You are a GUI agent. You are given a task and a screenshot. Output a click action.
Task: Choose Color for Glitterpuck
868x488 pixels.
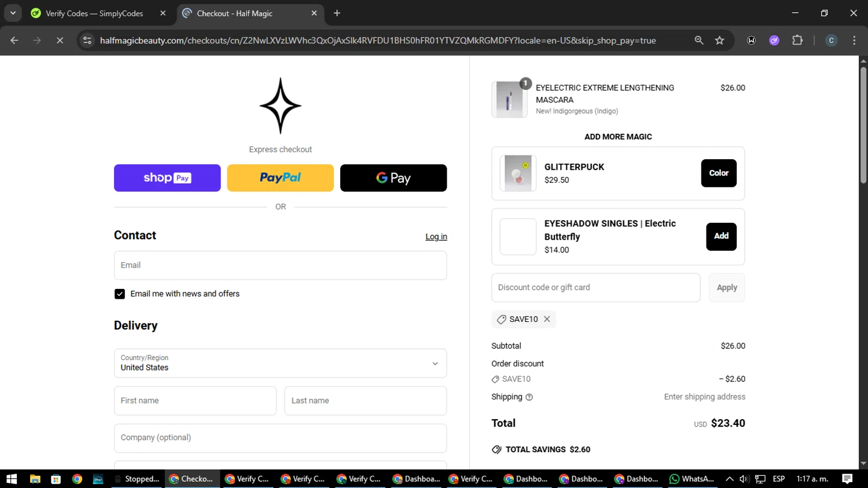719,173
